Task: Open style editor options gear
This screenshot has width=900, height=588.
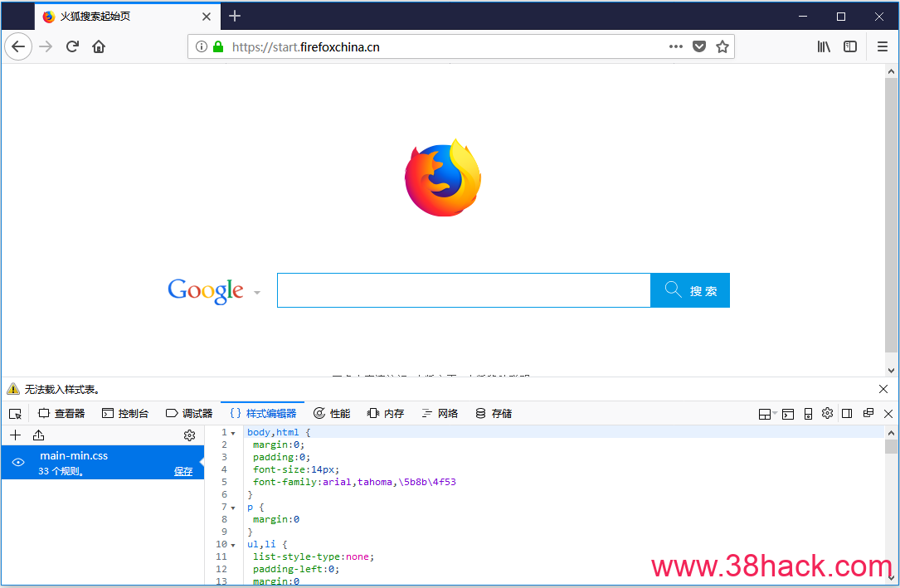Action: pos(189,435)
